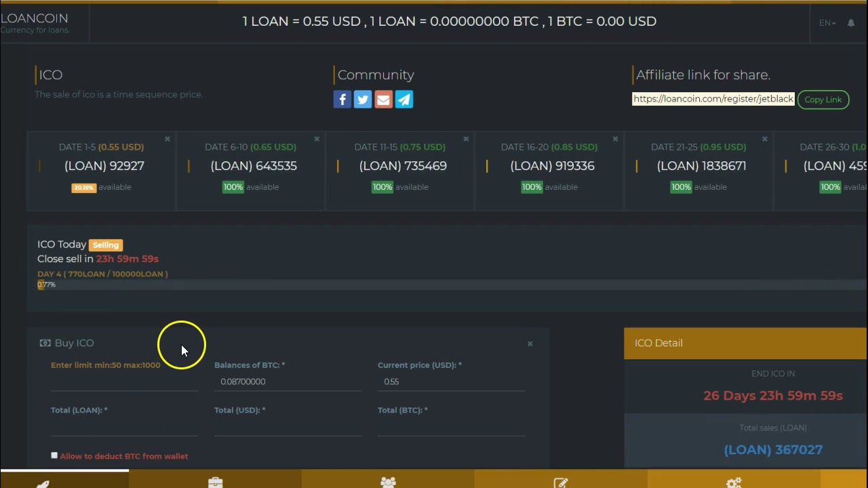Click the (LOAN) 919336 amount

[552, 166]
